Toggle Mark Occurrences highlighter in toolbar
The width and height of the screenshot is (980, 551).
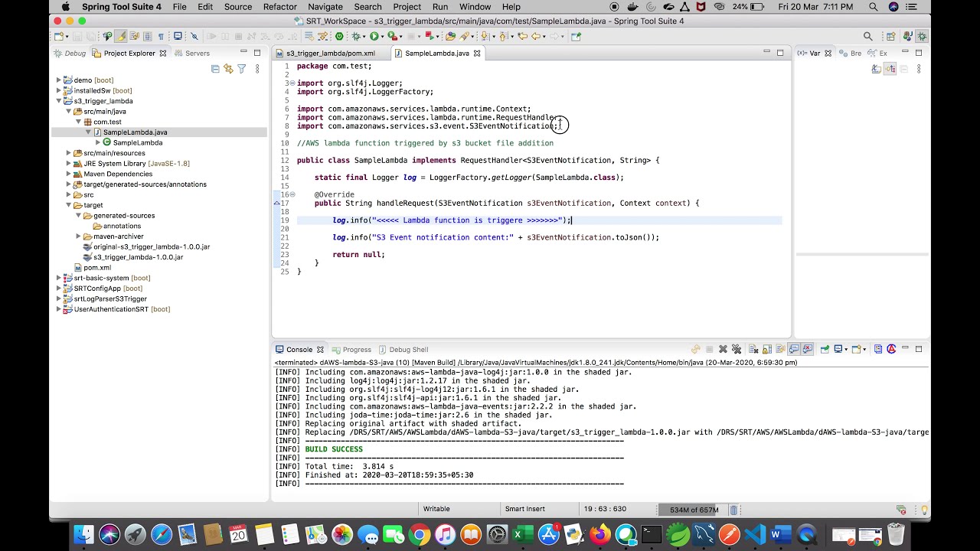122,36
